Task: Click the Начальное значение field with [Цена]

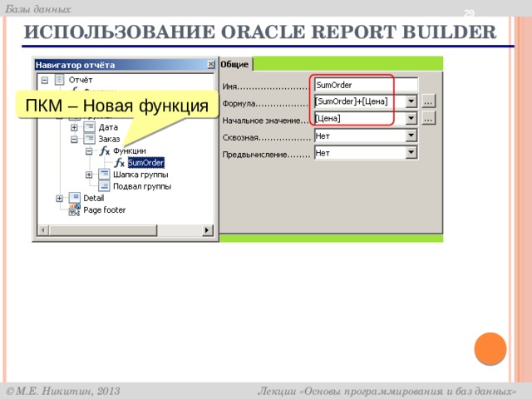Action: click(360, 118)
